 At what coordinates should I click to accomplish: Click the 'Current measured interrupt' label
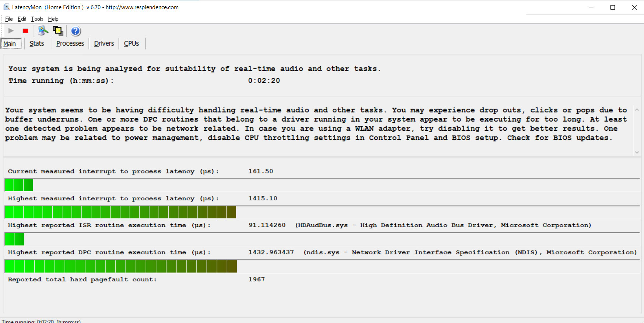pyautogui.click(x=113, y=171)
